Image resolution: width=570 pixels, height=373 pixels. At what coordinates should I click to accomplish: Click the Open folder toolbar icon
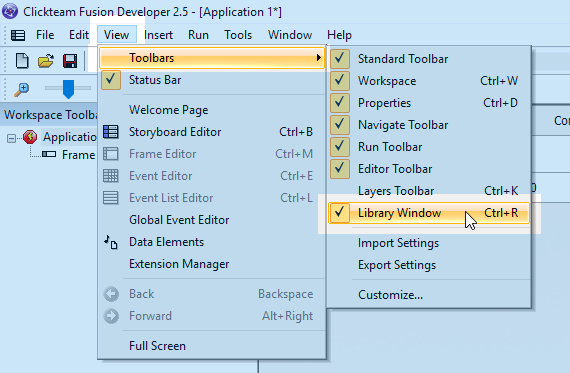[x=46, y=61]
